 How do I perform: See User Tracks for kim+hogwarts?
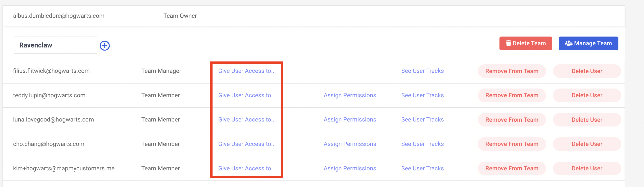coord(422,168)
